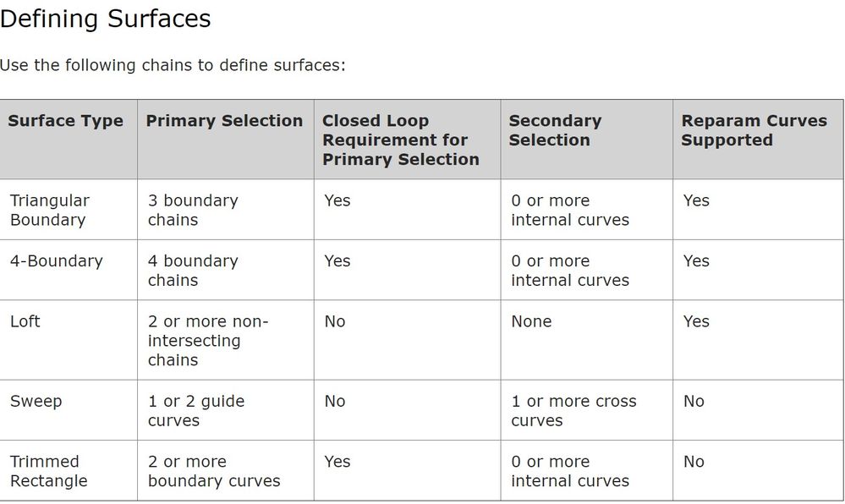Click '2 or more non-intersecting chains' cell

207,340
